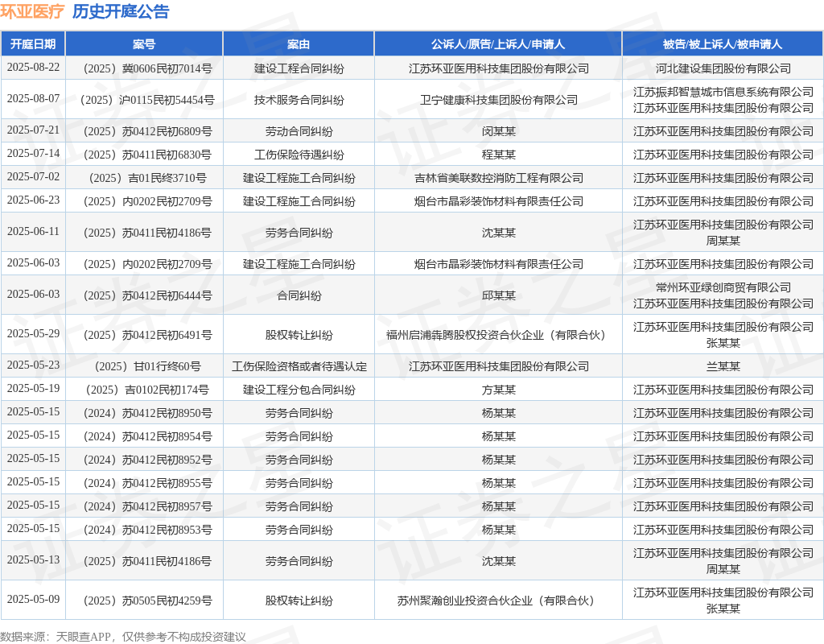Image resolution: width=824 pixels, height=644 pixels.
Task: Click plaintiff 程某某
Action: (x=499, y=155)
